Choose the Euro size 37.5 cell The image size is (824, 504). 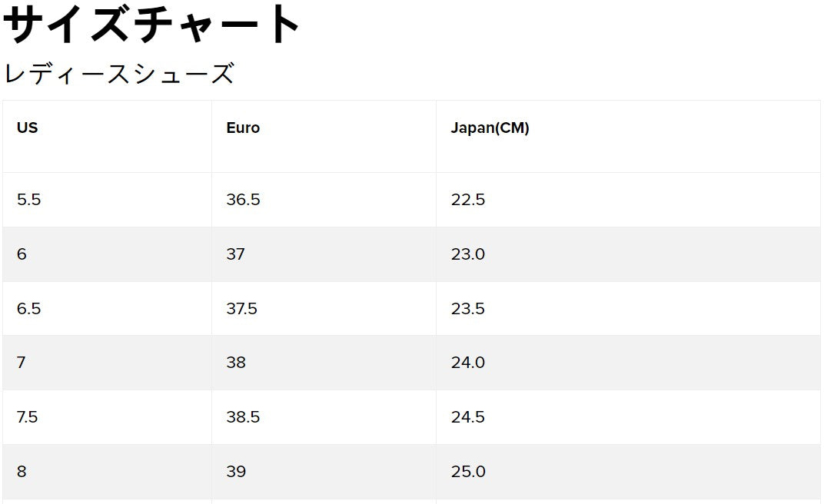click(241, 309)
